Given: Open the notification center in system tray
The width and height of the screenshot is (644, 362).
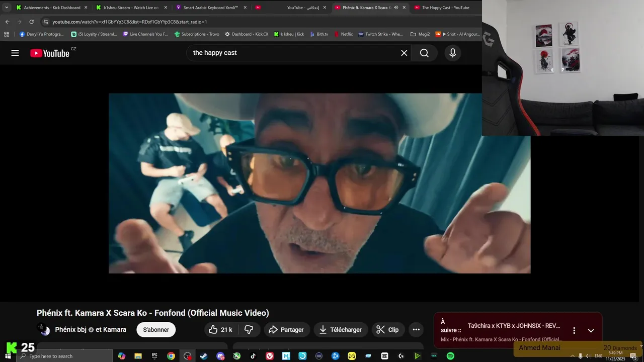Looking at the screenshot, I should (633, 356).
